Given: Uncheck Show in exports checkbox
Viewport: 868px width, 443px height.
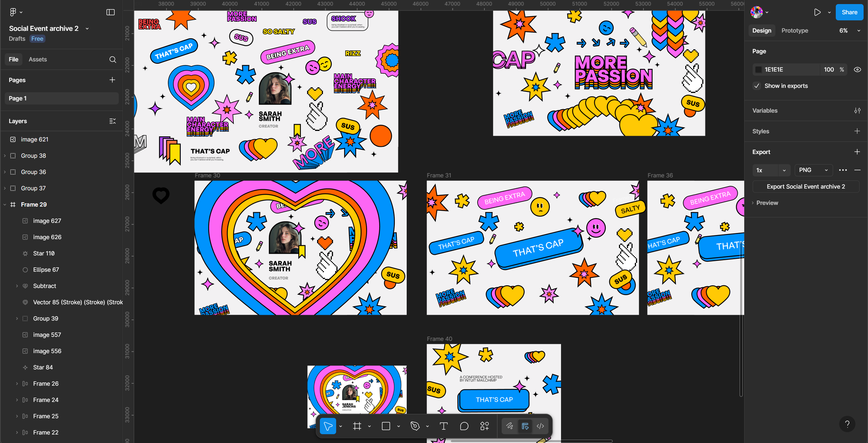Looking at the screenshot, I should click(757, 86).
